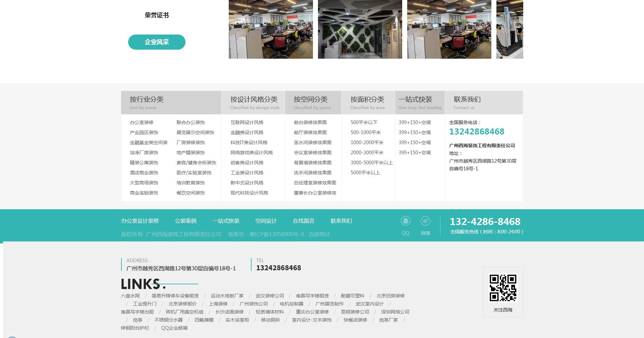Open the 办公室设计装修 footer menu item
The image size is (644, 338).
tap(140, 221)
